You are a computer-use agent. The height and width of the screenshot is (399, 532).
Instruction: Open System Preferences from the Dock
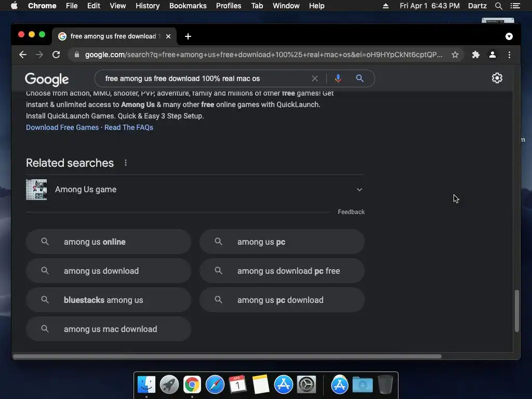click(x=307, y=385)
